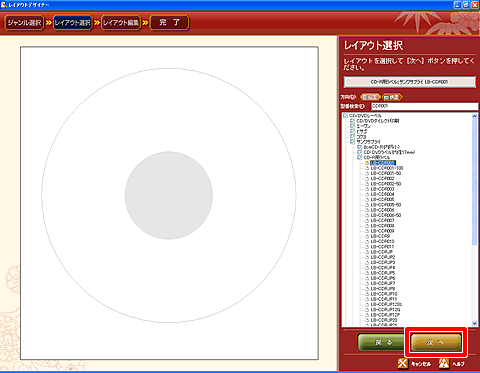Viewport: 480px width, 373px height.
Task: Select layout LB-CDR001-50
Action: pos(386,173)
